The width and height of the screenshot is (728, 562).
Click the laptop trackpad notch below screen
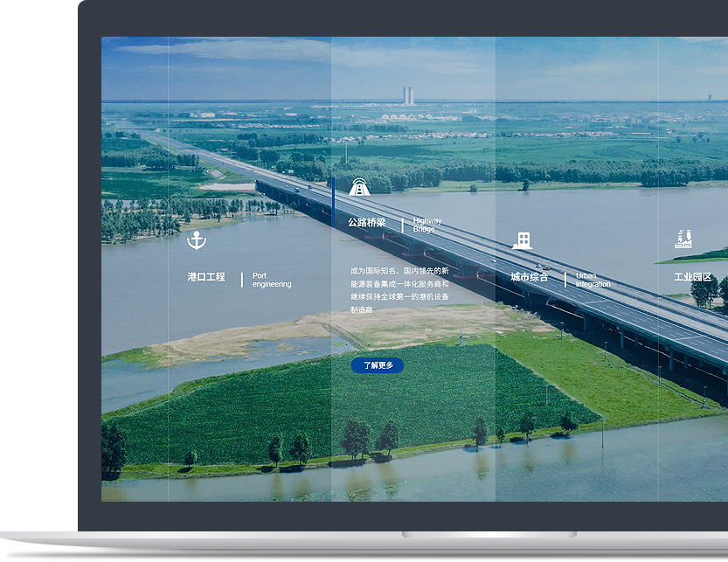click(489, 534)
